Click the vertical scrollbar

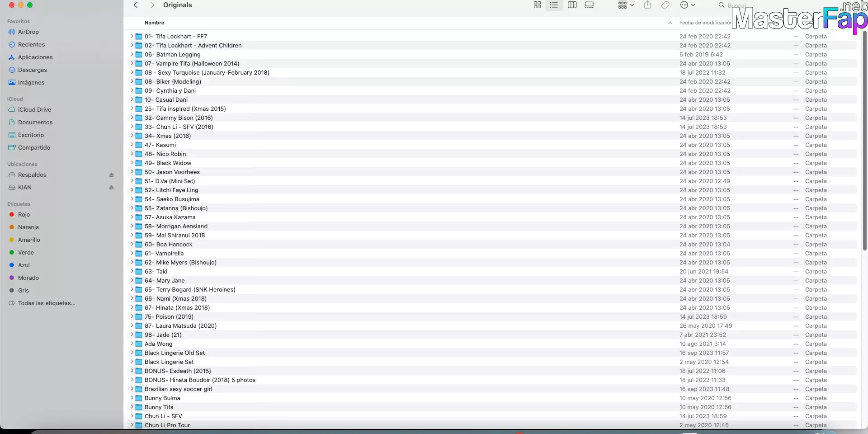[x=864, y=140]
